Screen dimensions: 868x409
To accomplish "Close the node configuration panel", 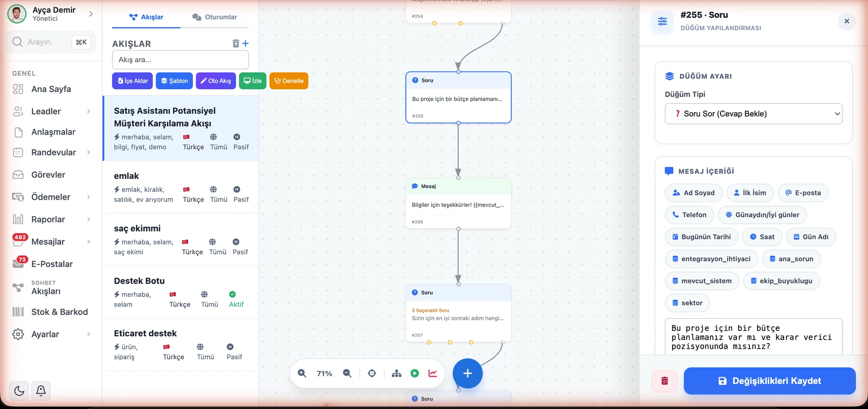I will pyautogui.click(x=847, y=21).
